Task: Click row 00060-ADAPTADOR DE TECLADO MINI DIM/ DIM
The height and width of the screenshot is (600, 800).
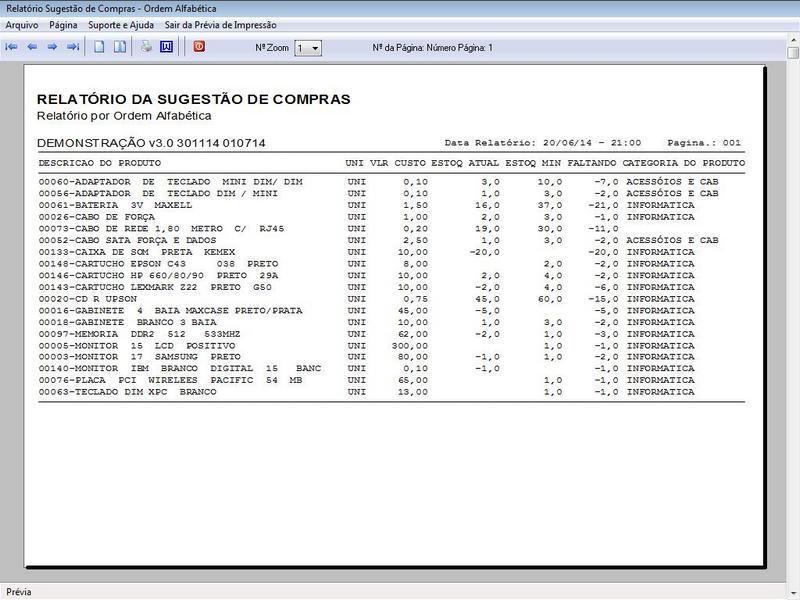Action: coord(379,182)
